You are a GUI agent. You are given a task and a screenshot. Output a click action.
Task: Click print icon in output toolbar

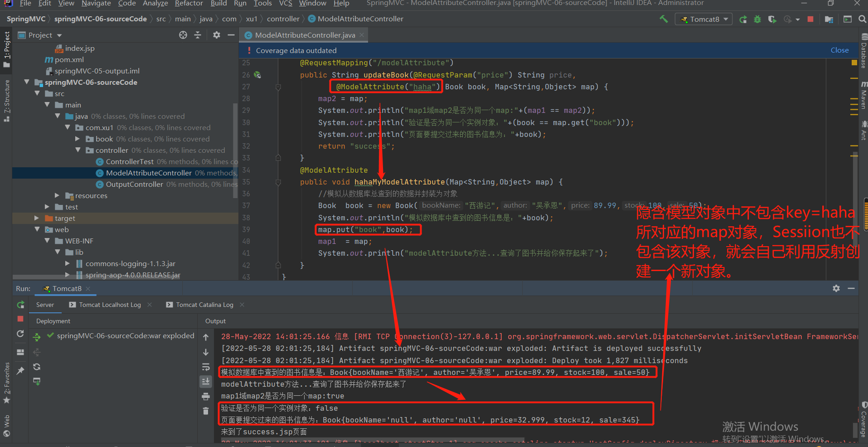[206, 396]
